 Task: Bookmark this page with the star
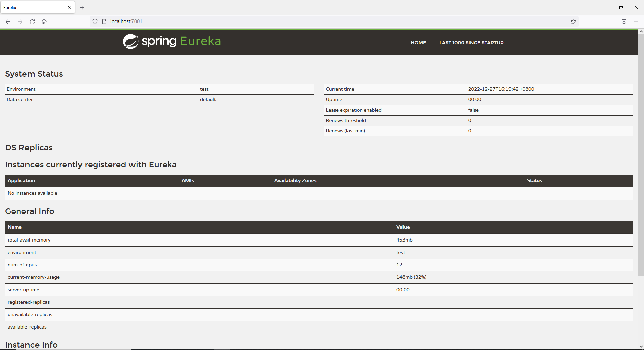coord(573,21)
